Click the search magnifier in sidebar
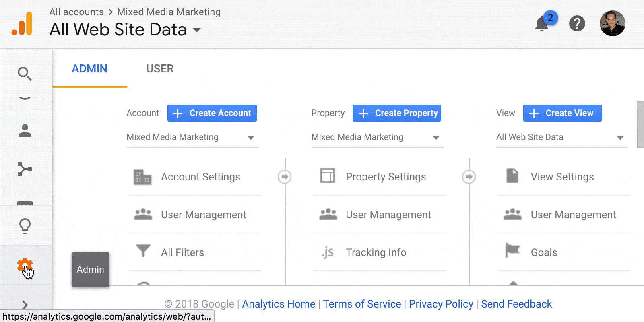 coord(25,74)
